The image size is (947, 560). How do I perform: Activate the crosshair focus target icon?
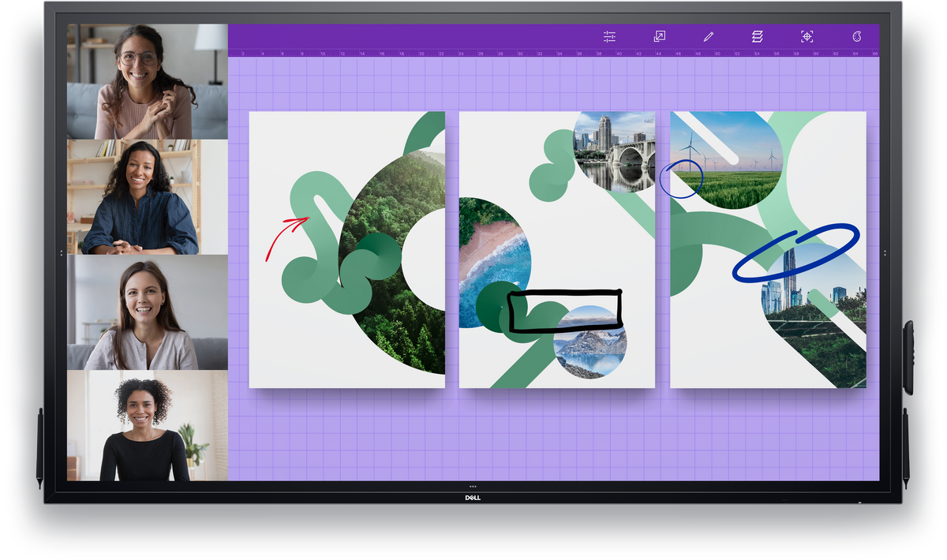pyautogui.click(x=807, y=36)
